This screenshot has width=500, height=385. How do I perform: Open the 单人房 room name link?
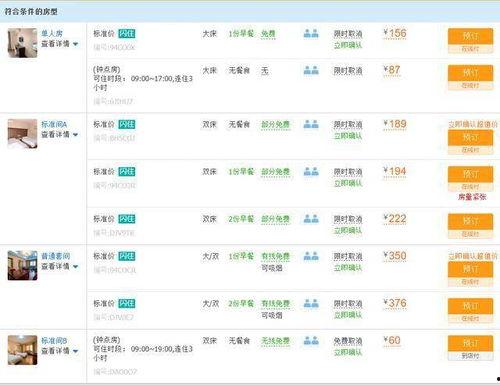pos(52,33)
